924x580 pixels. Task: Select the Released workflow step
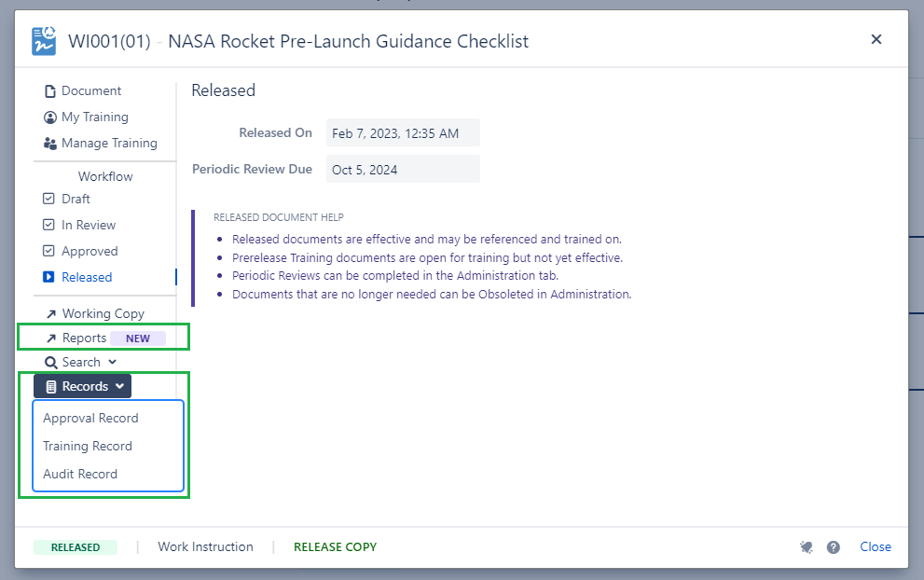pos(86,277)
